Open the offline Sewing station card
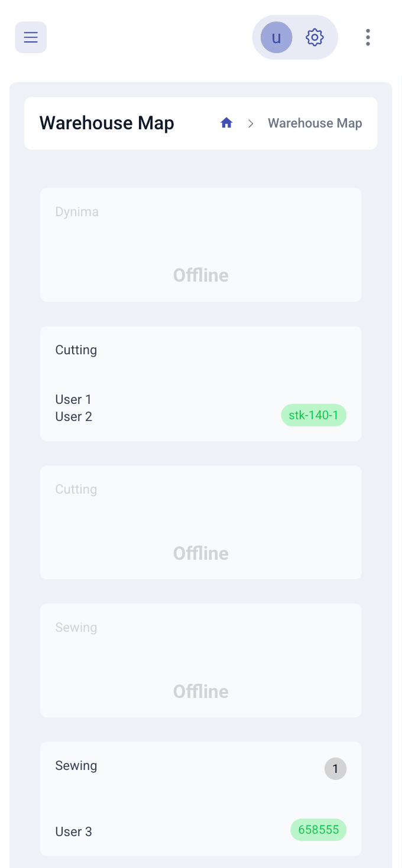Image resolution: width=402 pixels, height=868 pixels. tap(201, 661)
